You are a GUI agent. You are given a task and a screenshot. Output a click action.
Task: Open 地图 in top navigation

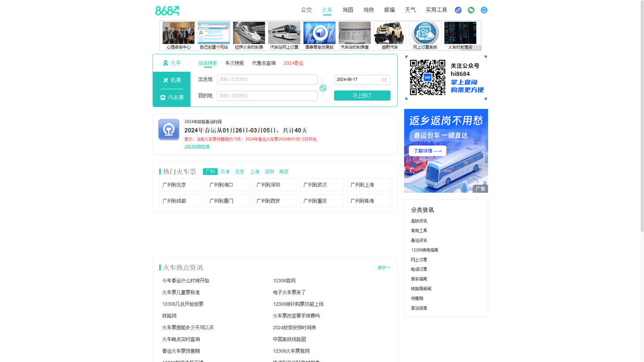tap(348, 10)
